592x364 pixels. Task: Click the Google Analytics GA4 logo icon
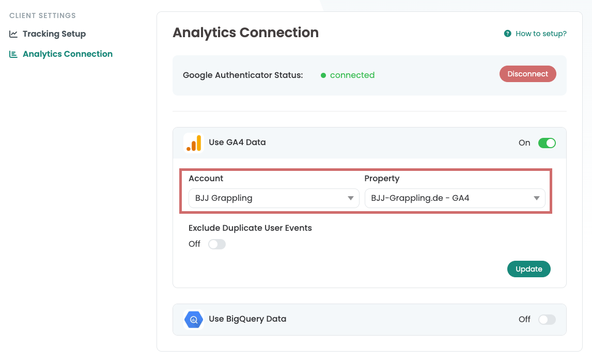click(194, 143)
